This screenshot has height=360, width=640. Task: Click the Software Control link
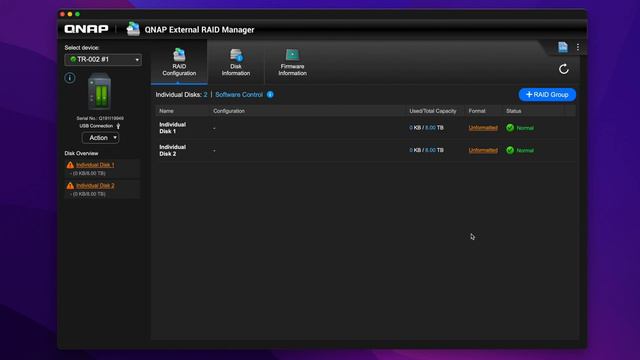239,95
